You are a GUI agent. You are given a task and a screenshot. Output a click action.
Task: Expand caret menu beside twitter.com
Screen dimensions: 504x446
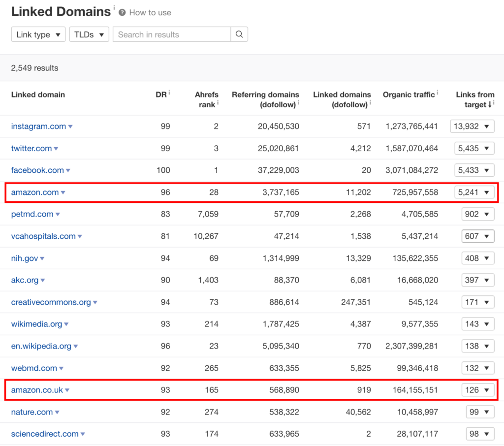pos(56,149)
